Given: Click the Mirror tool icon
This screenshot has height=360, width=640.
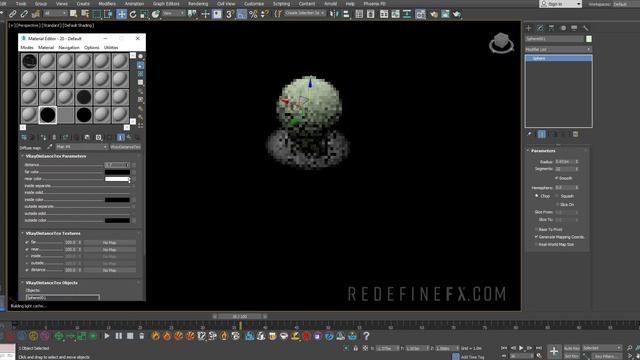Looking at the screenshot, I should [x=334, y=14].
